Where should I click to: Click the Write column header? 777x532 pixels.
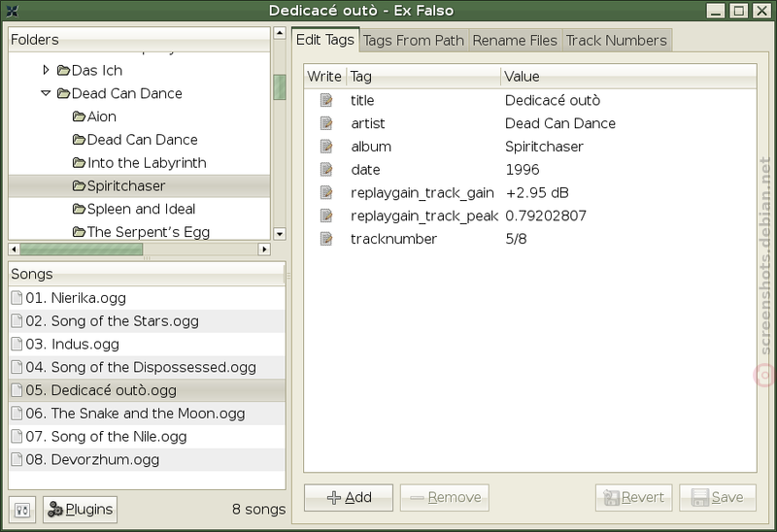click(x=324, y=77)
